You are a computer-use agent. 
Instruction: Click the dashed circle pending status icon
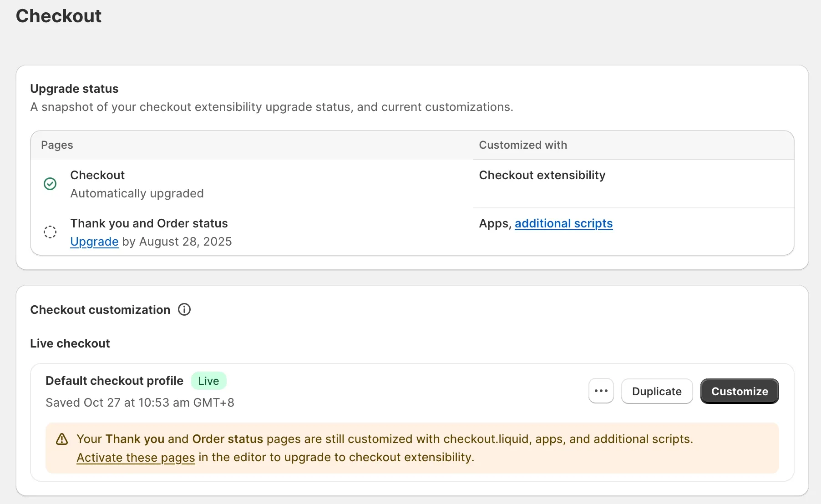[x=50, y=232]
